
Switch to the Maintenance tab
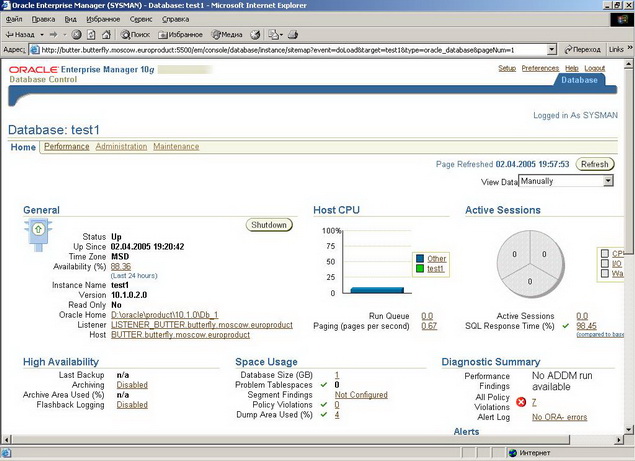click(176, 147)
